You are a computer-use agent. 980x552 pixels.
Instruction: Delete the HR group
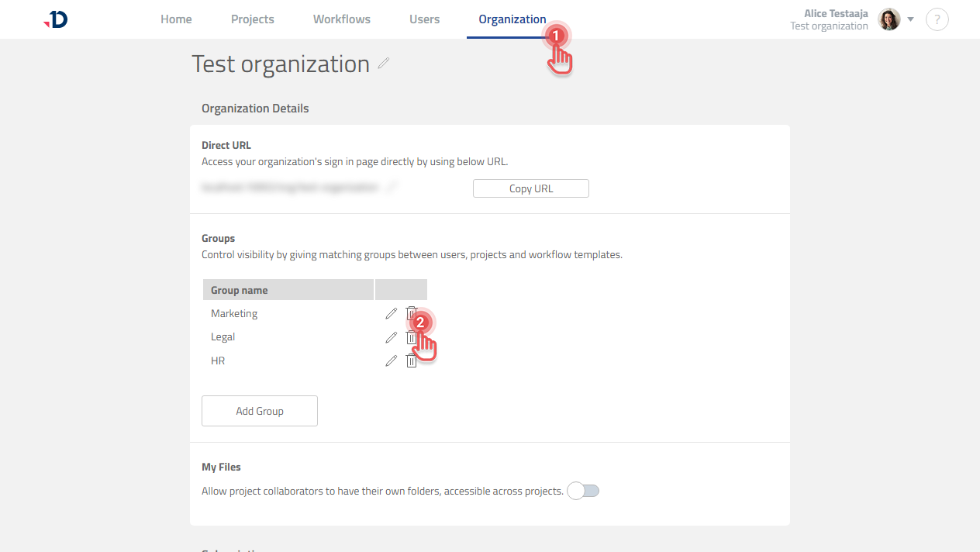coord(412,360)
